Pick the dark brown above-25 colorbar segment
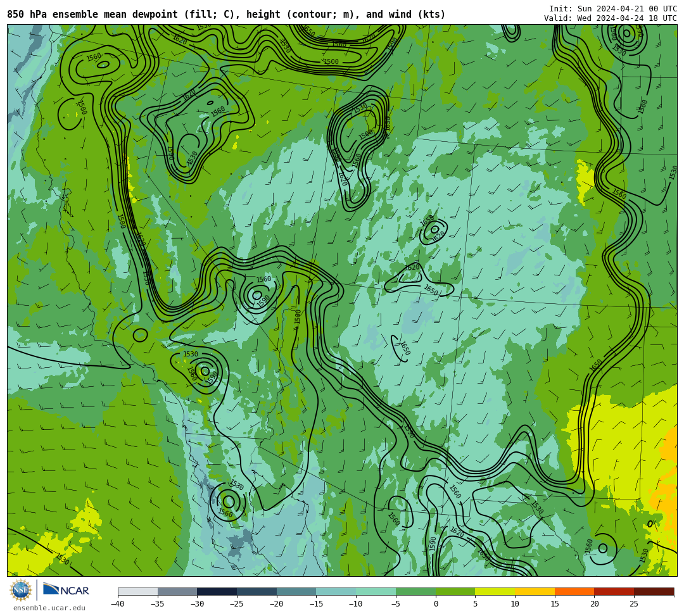Image resolution: width=684 pixels, height=616 pixels. coord(654,591)
